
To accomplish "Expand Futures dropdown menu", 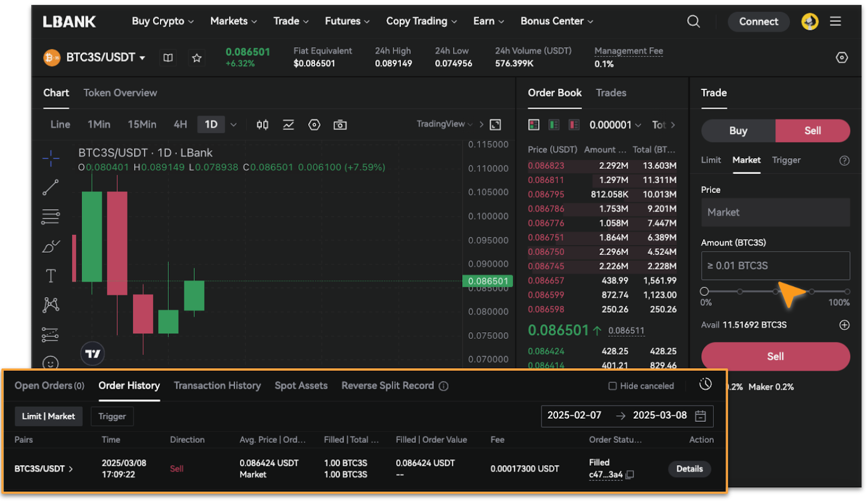I will pos(347,21).
